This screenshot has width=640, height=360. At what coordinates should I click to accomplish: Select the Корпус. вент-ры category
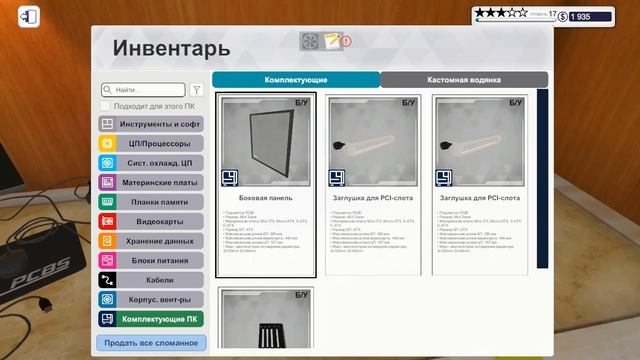click(x=151, y=299)
